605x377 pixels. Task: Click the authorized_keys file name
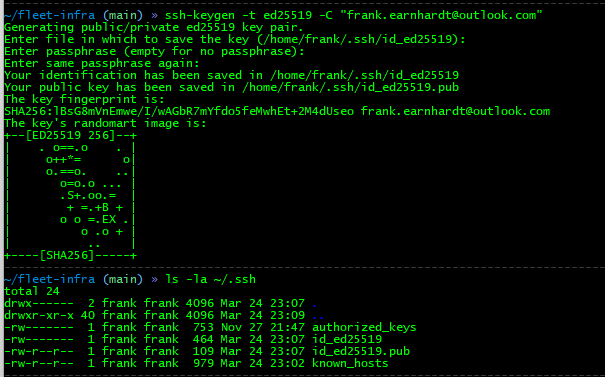[364, 328]
